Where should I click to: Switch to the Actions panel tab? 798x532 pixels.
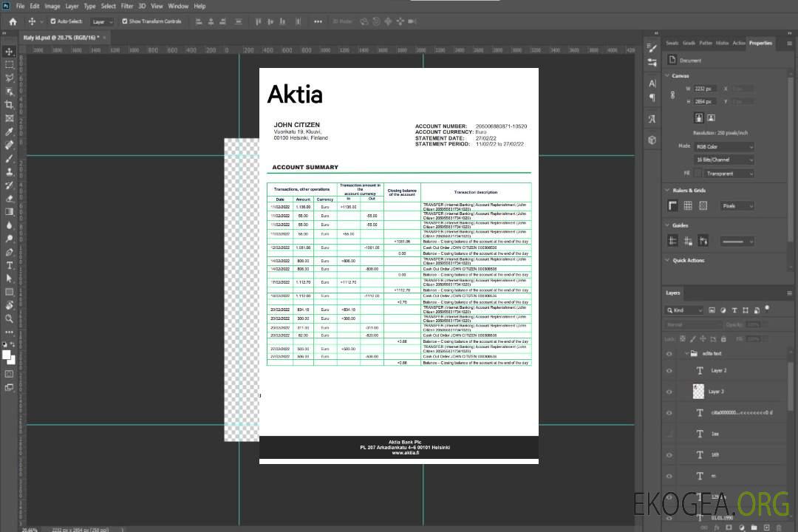click(x=738, y=43)
